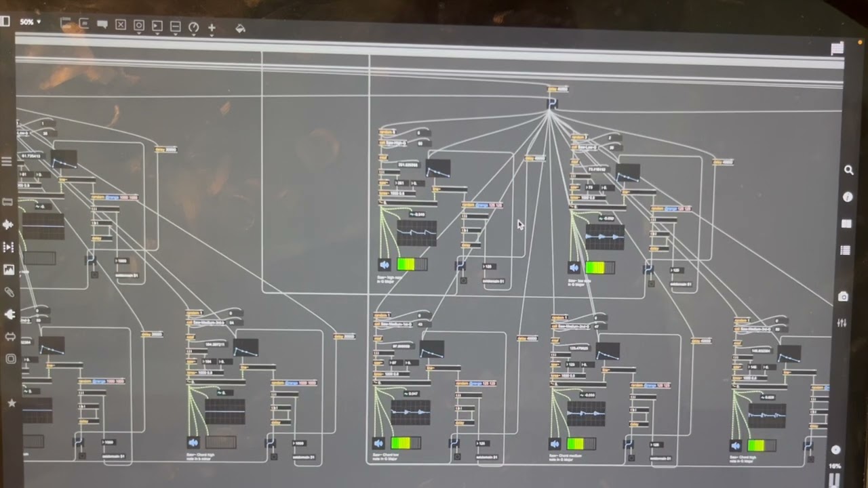This screenshot has width=868, height=488.
Task: Click the 125 number box in high-note voice
Action: 489,266
